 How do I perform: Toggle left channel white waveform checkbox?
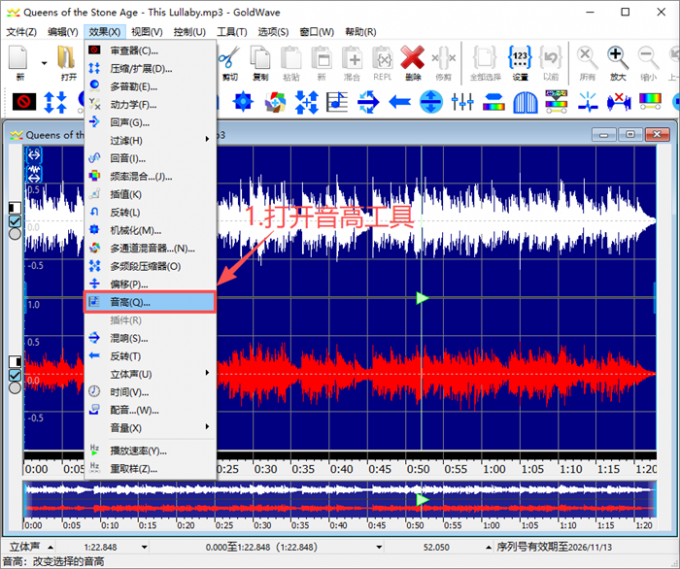pos(15,222)
